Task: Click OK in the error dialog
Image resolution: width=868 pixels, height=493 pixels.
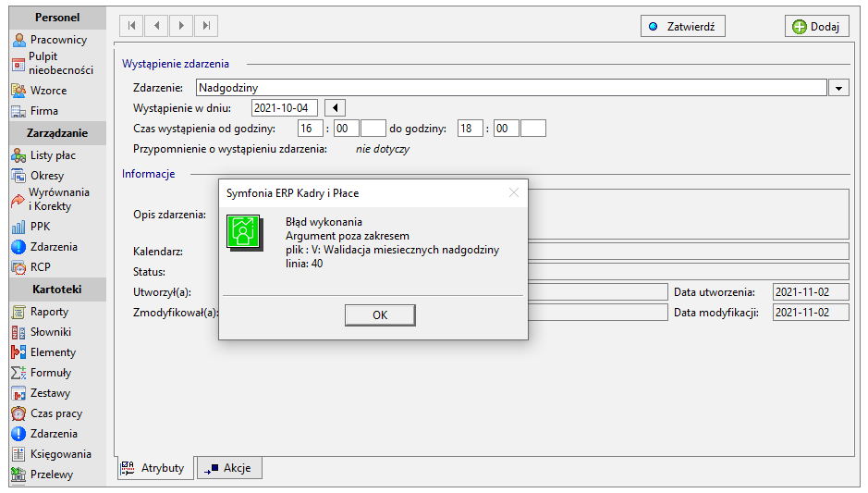Action: 380,314
